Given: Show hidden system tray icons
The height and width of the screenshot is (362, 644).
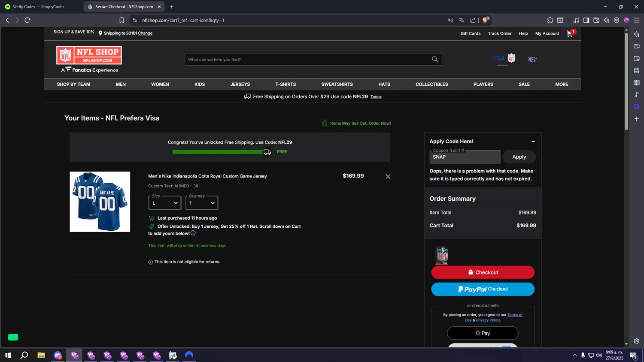Looking at the screenshot, I should coord(575,355).
